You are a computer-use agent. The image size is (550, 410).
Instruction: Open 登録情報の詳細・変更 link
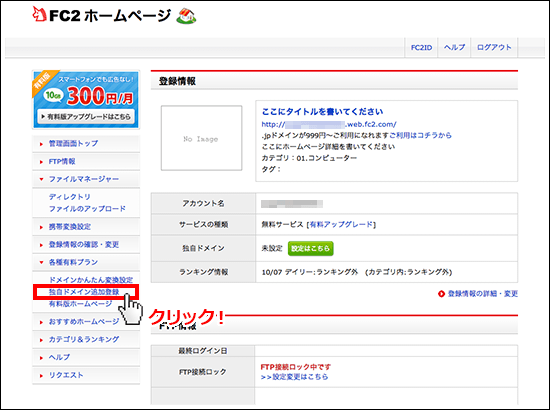click(483, 294)
